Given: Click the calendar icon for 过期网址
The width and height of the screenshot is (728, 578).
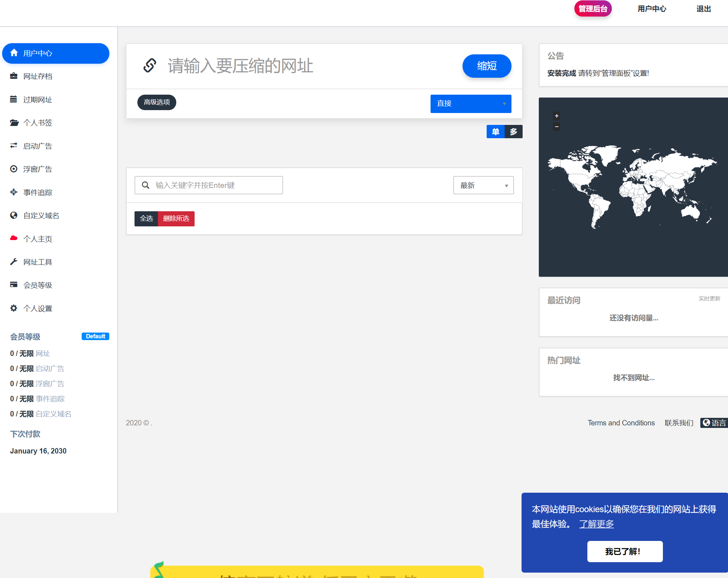Looking at the screenshot, I should pyautogui.click(x=14, y=99).
